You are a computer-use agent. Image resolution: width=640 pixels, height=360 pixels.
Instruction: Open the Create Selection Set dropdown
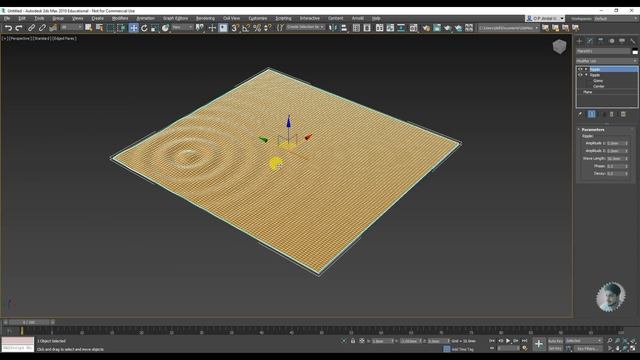coord(305,27)
